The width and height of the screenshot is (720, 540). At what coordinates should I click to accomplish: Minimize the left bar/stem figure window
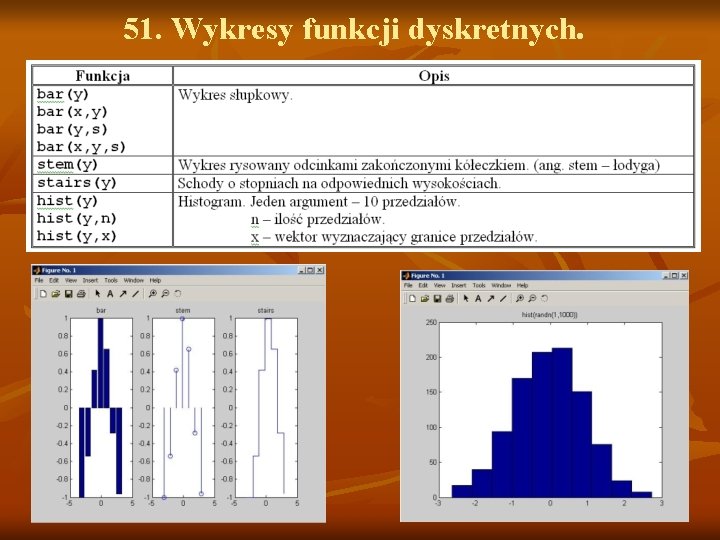[x=302, y=270]
